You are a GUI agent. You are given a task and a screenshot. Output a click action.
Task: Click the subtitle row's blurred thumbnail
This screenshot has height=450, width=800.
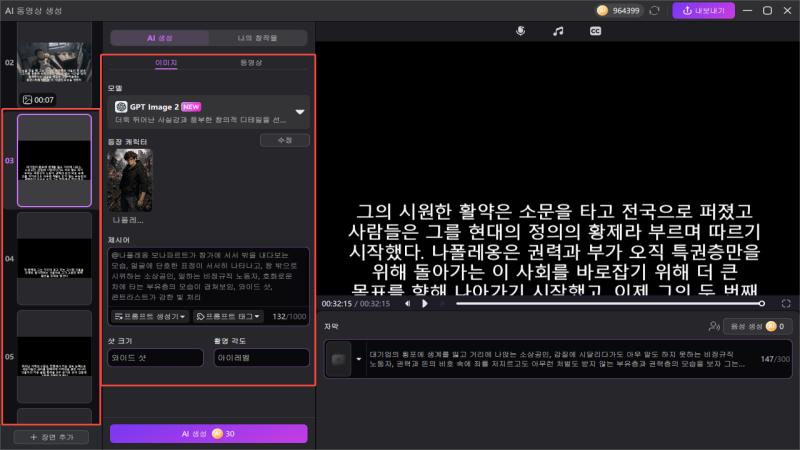[x=338, y=359]
